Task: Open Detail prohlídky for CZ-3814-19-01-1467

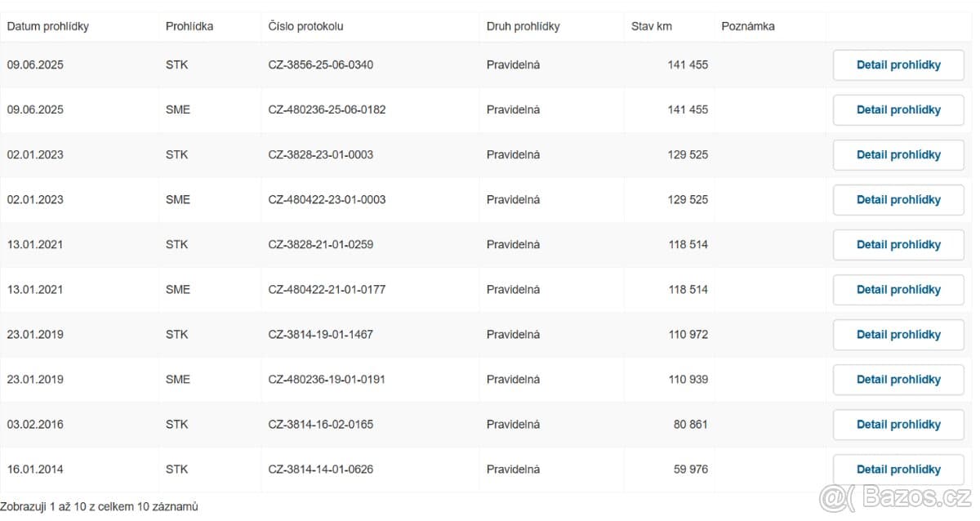Action: 898,335
